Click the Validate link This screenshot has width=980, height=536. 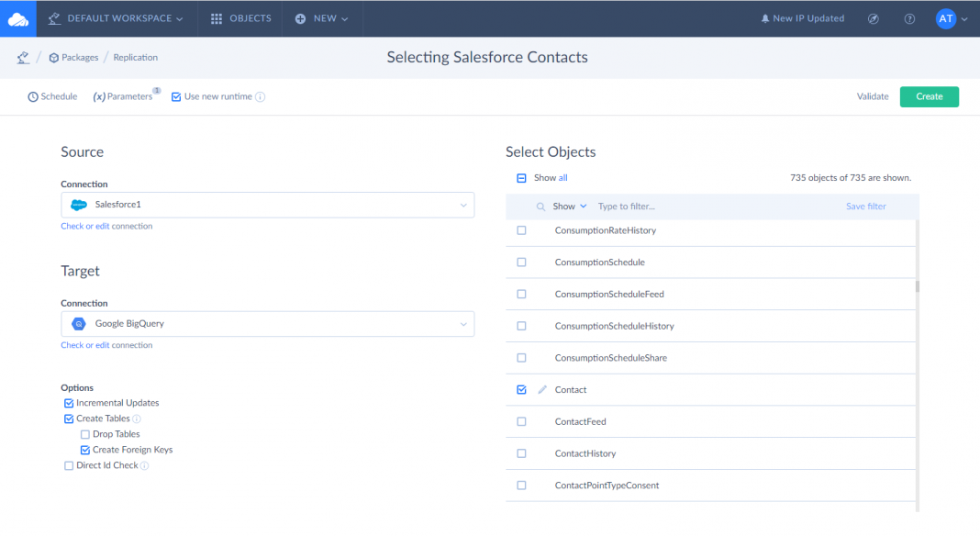coord(872,96)
